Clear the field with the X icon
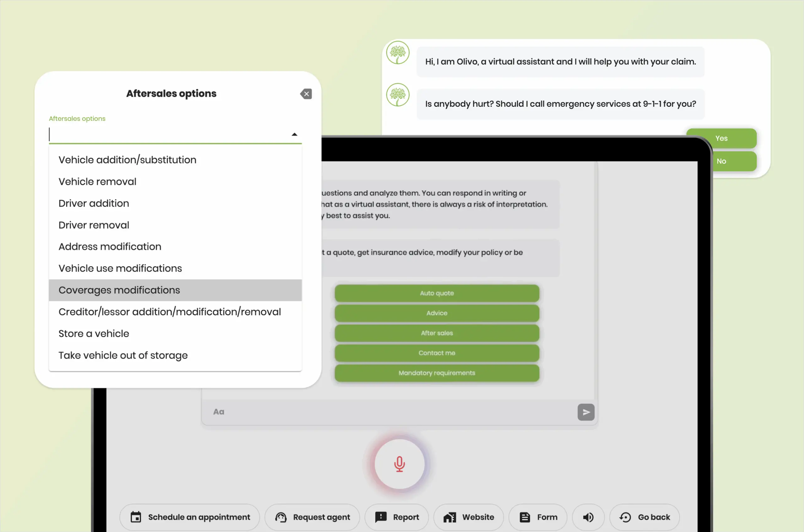The width and height of the screenshot is (804, 532). tap(306, 94)
